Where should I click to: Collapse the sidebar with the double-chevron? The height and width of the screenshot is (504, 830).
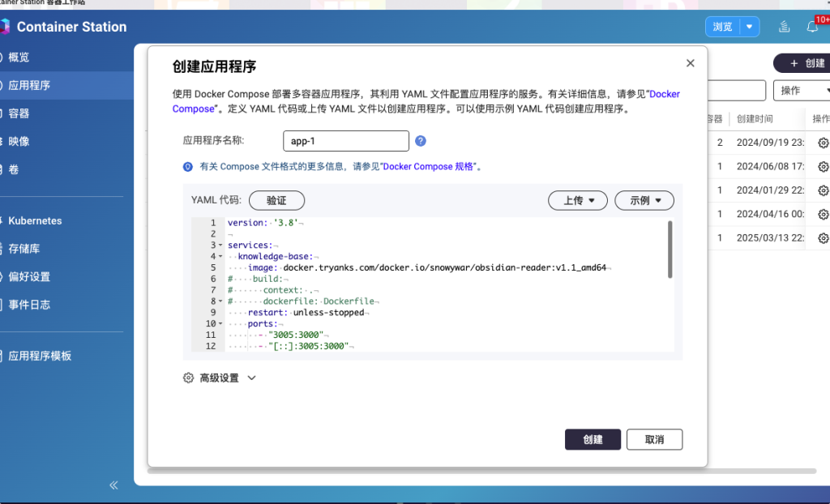click(x=113, y=485)
